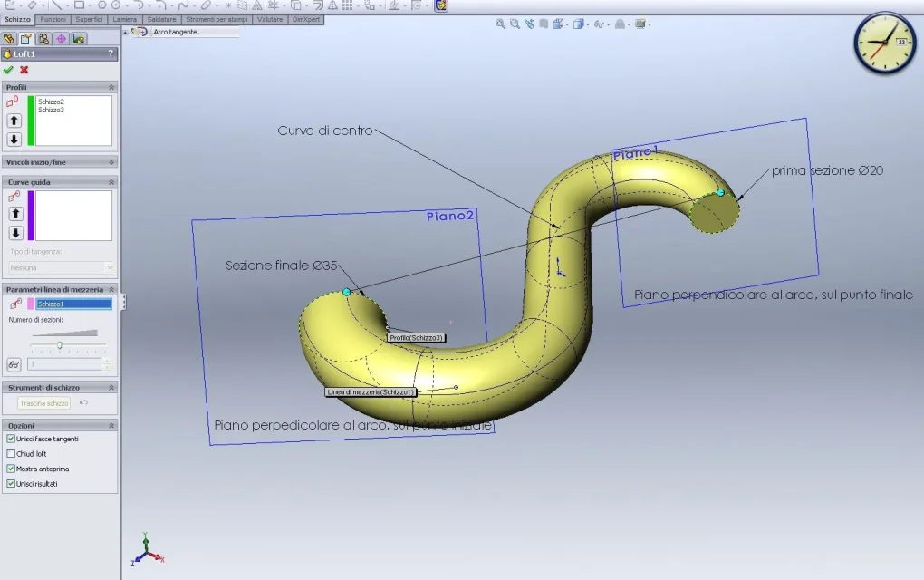This screenshot has width=924, height=580.
Task: Click the Profilo(Schizzo3) callout label
Action: [416, 338]
